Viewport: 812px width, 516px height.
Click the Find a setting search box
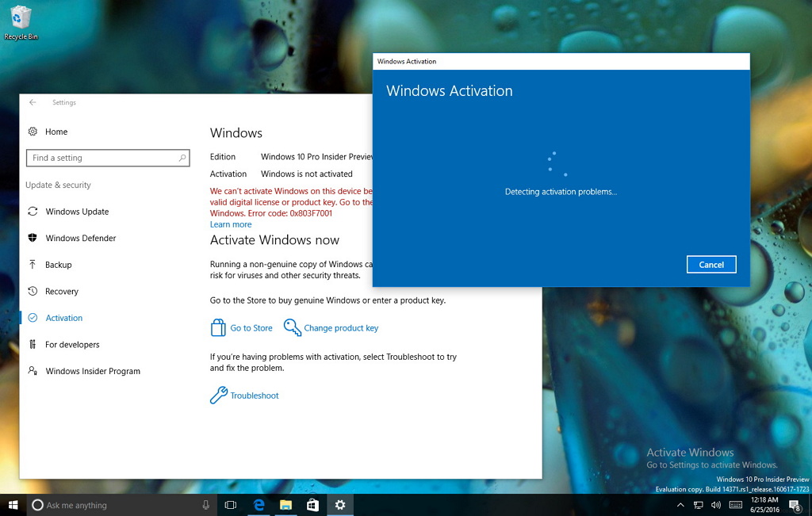107,157
